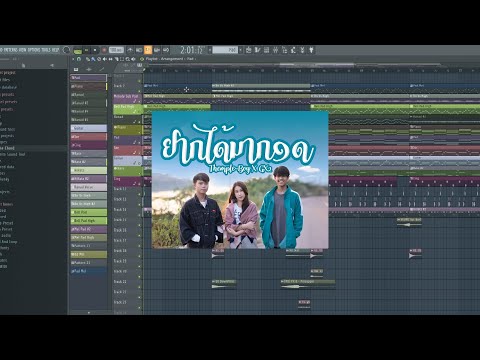Select the Piano pattern in picker
This screenshot has height=360, width=480.
pos(89,86)
